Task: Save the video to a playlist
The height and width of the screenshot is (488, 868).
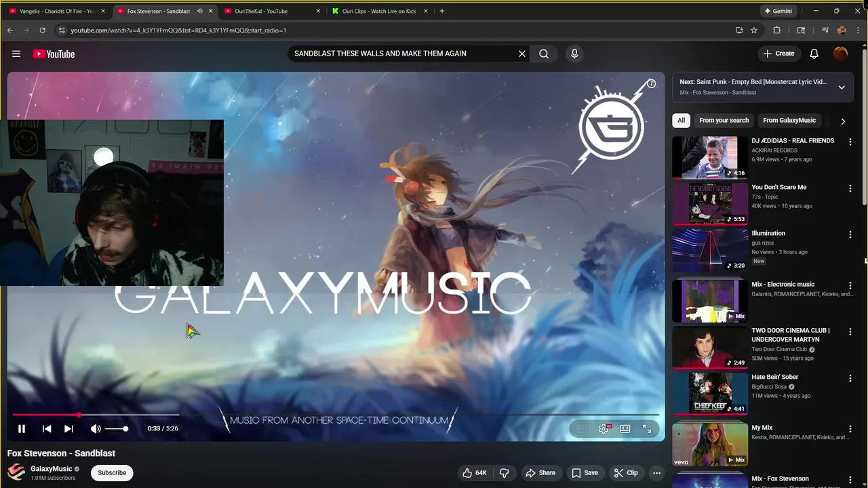Action: (x=585, y=472)
